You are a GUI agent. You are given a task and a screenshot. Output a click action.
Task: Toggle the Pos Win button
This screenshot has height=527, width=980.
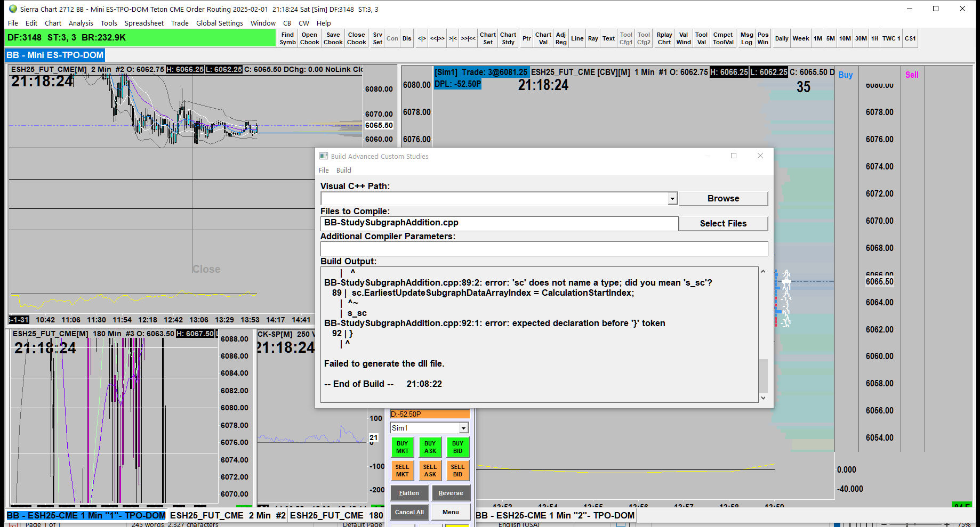point(763,38)
